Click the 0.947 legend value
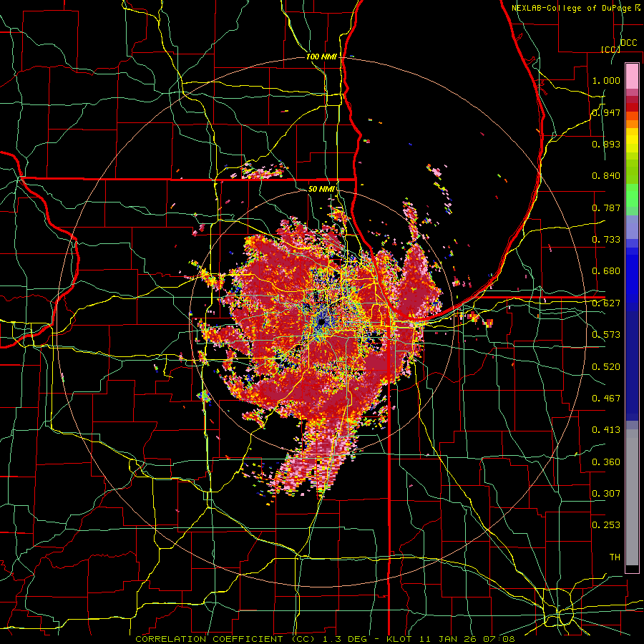 606,112
